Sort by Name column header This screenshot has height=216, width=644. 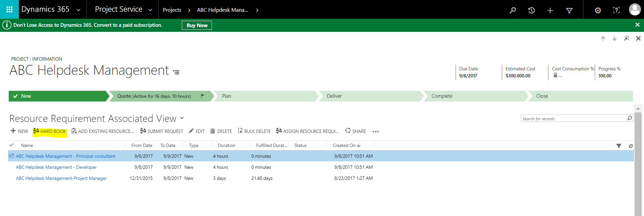pyautogui.click(x=27, y=146)
